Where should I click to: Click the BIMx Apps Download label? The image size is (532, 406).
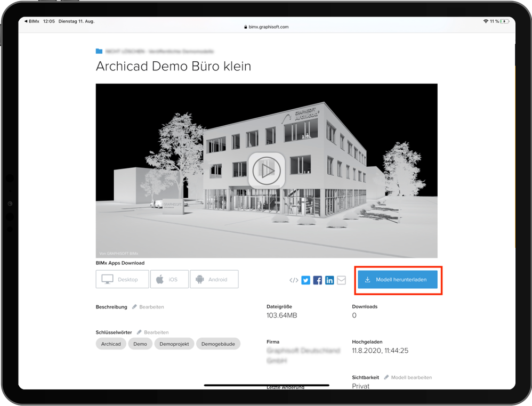click(x=120, y=263)
